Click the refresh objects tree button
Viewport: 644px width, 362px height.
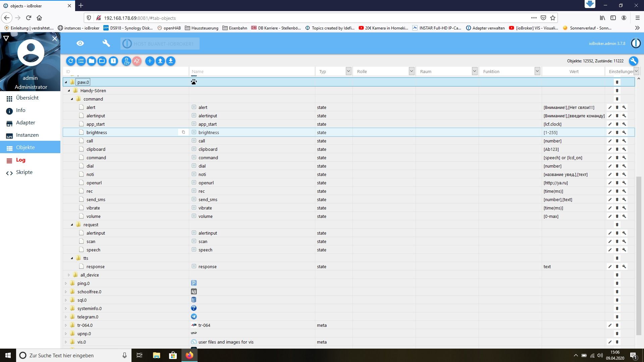tap(70, 61)
